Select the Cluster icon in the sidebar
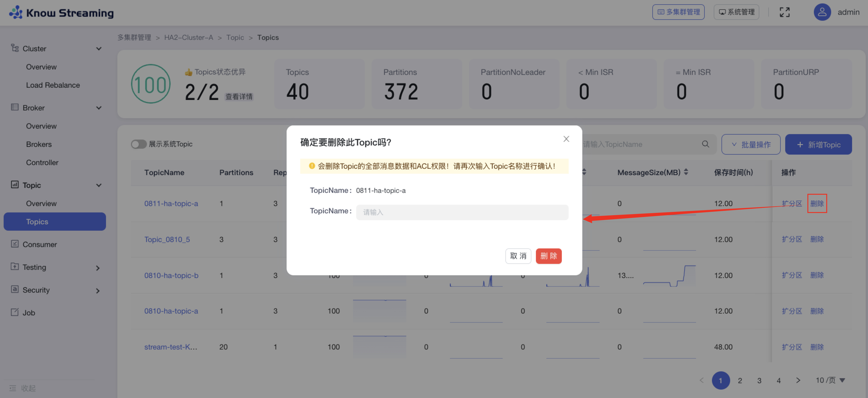 tap(15, 48)
